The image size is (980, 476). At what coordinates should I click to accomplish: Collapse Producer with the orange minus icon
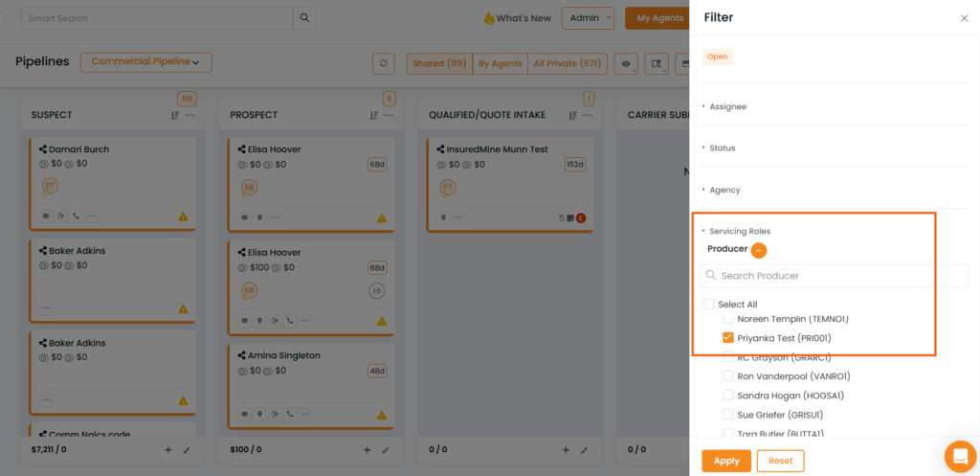point(759,250)
